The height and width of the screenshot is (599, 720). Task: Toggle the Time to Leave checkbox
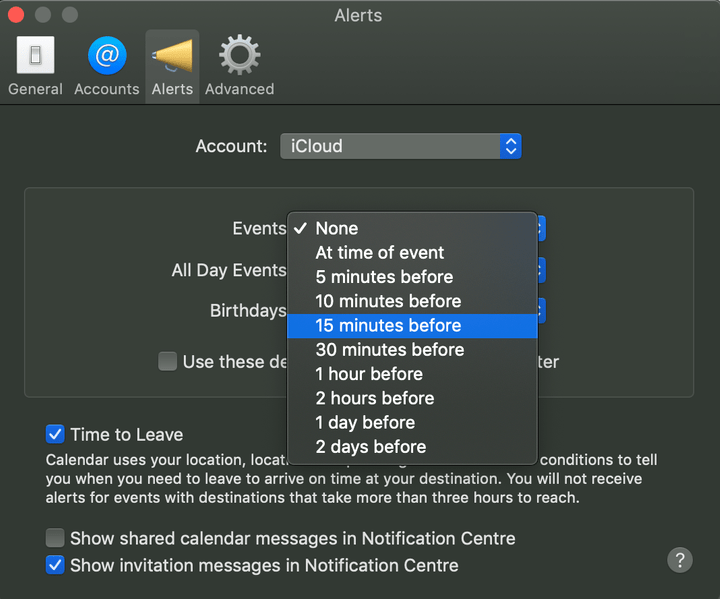click(x=55, y=434)
